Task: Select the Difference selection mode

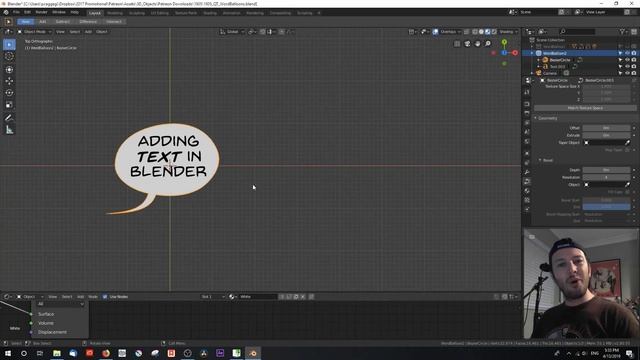Action: [x=88, y=22]
